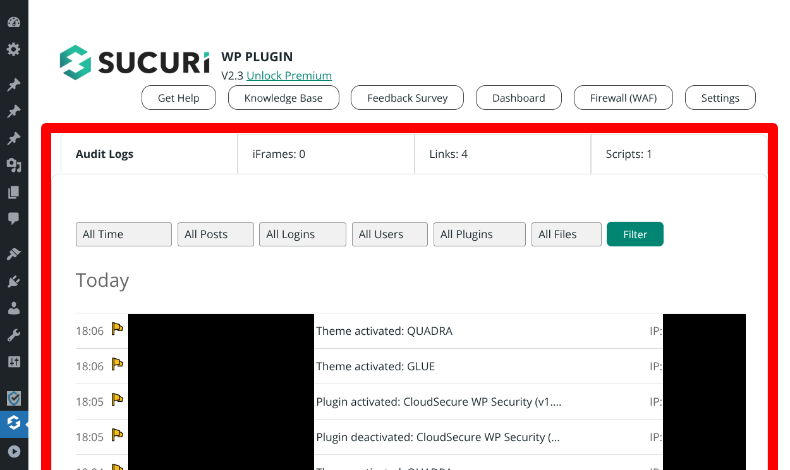Viewport: 790px width, 470px height.
Task: Switch to the iFrames: 0 tab
Action: tap(326, 154)
